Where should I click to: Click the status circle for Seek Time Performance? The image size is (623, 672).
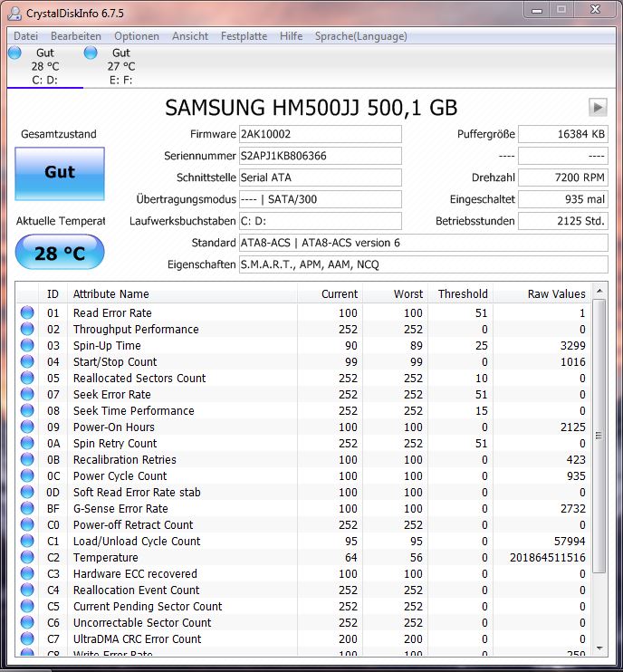27,410
